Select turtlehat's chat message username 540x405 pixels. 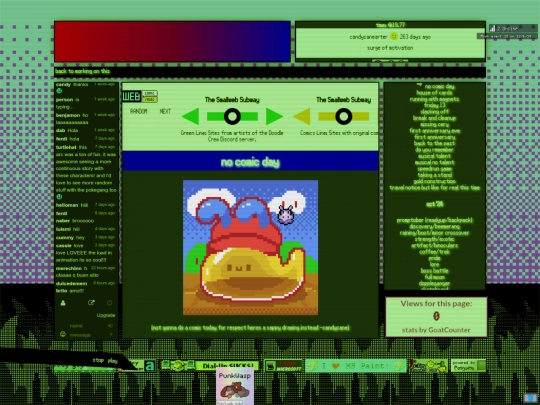point(66,147)
